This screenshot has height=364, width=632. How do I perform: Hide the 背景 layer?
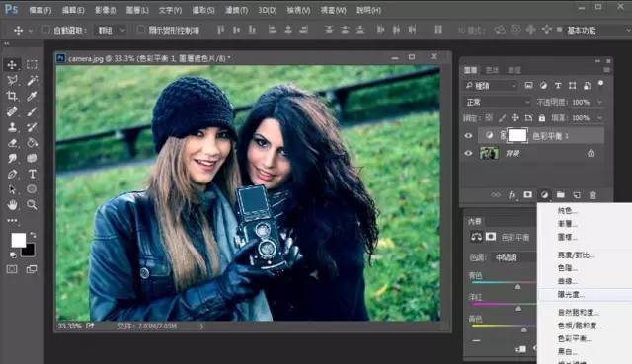coord(468,153)
